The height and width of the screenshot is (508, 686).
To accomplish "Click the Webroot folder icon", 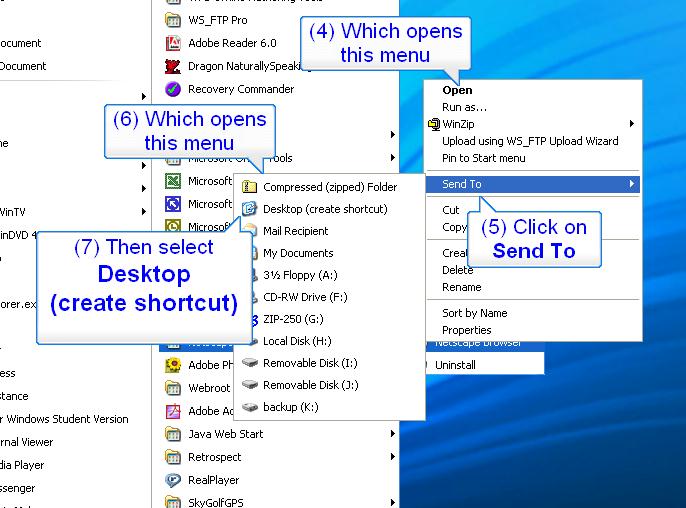I will point(173,388).
